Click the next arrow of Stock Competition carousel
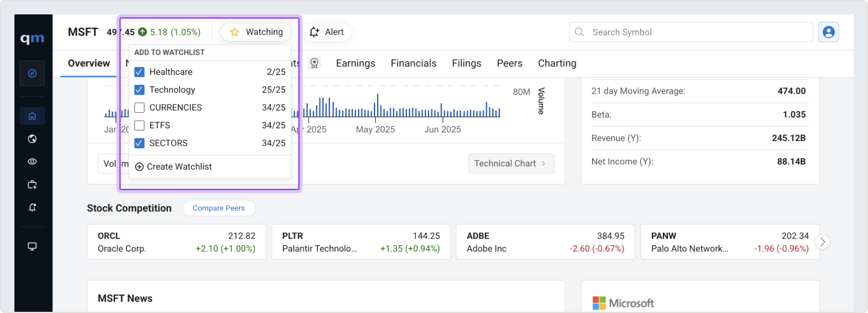This screenshot has height=313, width=868. pos(823,242)
